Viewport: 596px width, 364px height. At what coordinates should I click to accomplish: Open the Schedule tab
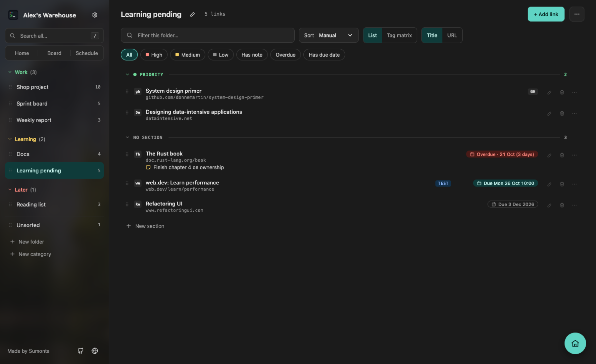point(87,53)
